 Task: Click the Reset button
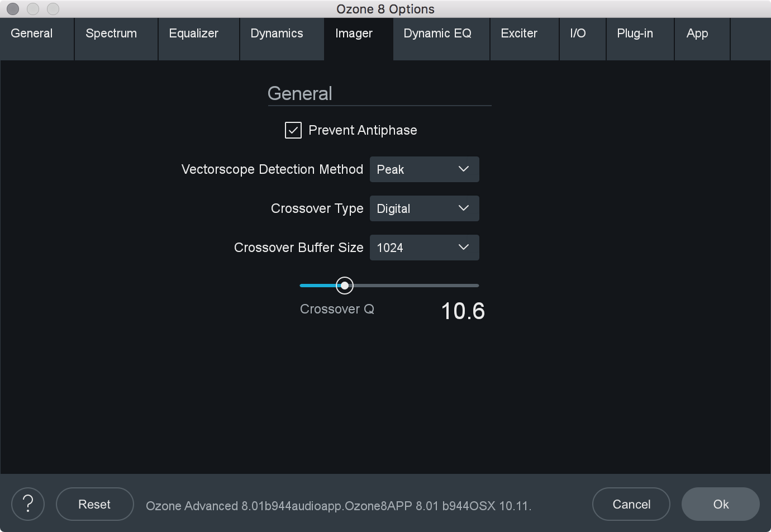click(x=94, y=504)
